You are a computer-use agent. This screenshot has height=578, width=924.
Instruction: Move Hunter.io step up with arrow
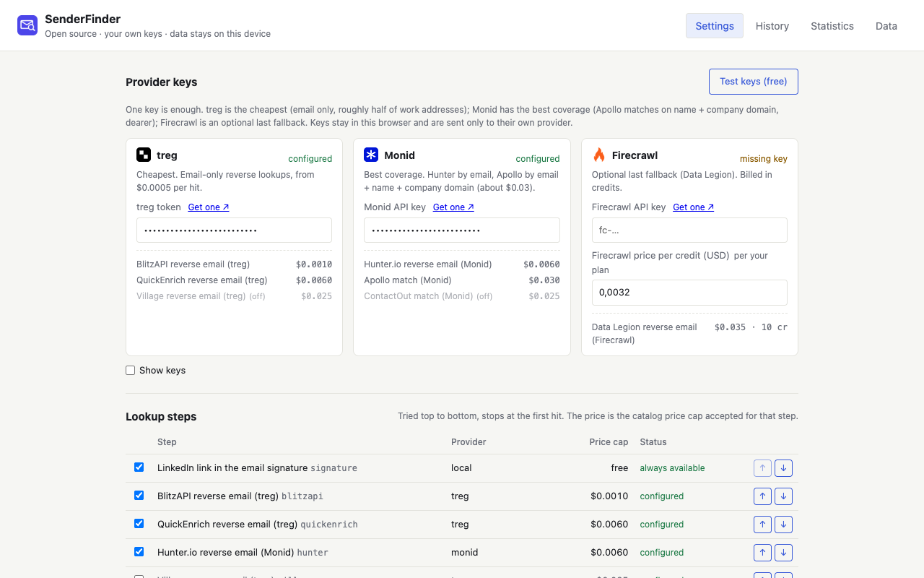pos(762,553)
